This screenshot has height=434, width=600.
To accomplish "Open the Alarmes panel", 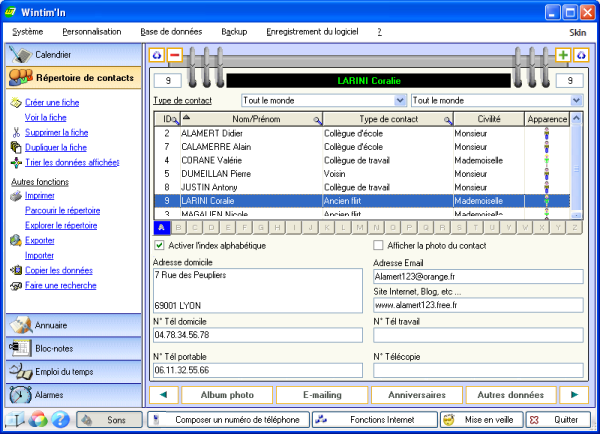I will (x=73, y=395).
